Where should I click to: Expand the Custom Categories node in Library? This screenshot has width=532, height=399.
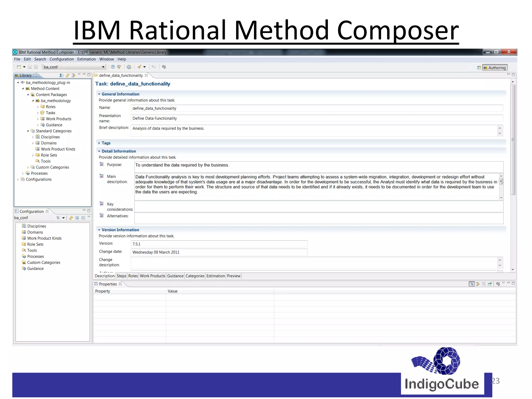(x=28, y=167)
